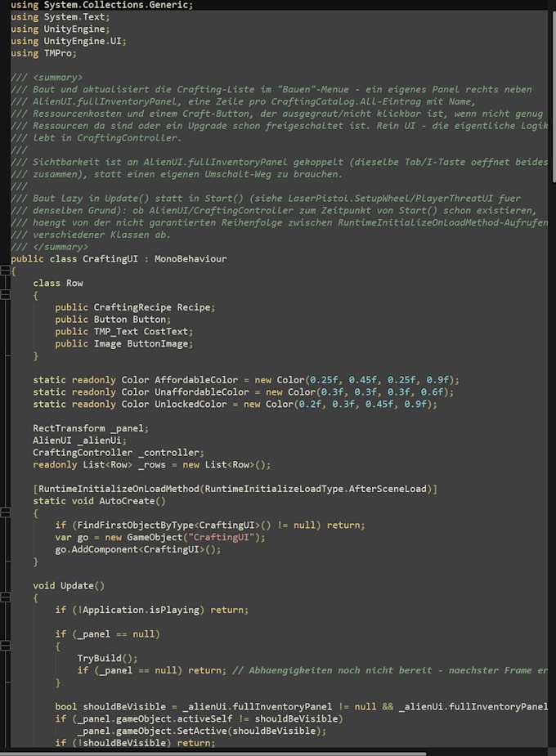Click the comment 'verschiedener Klassen ab.'

(x=101, y=235)
